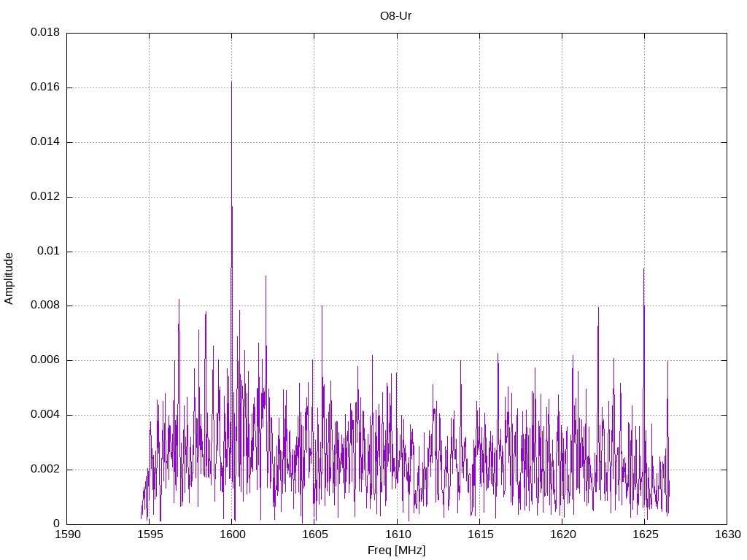Click the 0.016 y-axis tick label
747x560 pixels.
(45, 87)
